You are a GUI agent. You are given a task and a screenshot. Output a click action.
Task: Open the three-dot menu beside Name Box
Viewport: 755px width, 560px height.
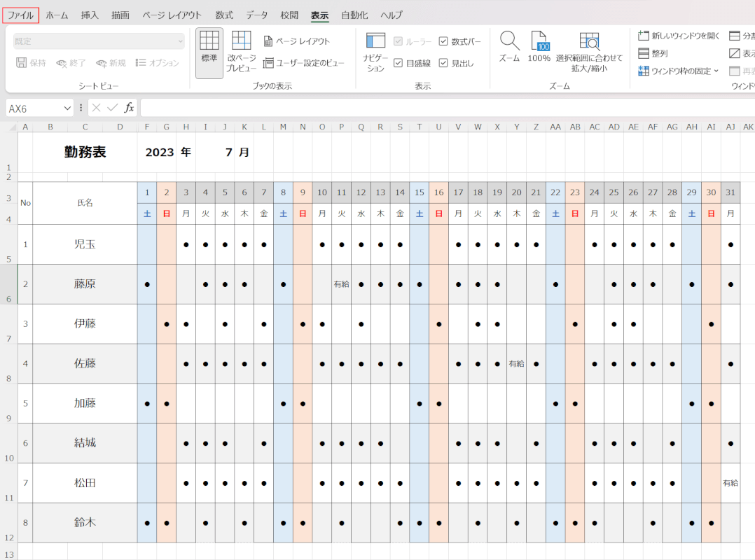coord(81,108)
